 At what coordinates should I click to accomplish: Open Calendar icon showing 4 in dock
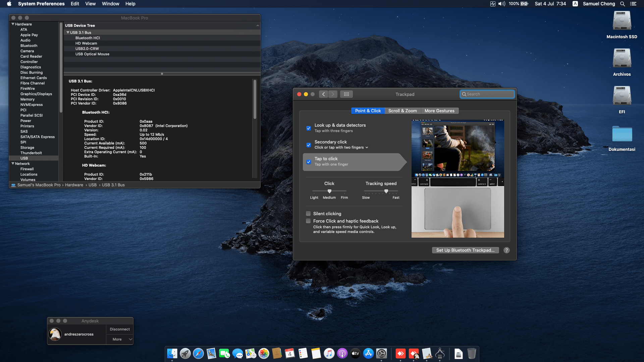[290, 354]
